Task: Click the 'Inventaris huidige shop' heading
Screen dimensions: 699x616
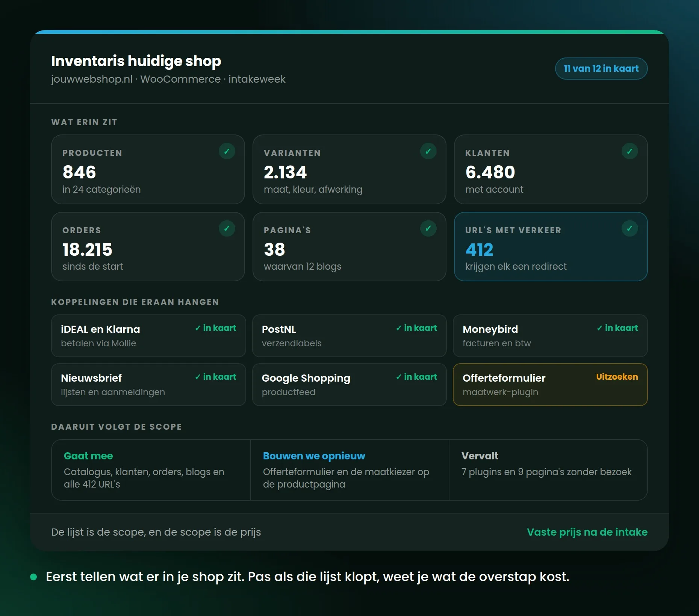Action: tap(136, 61)
